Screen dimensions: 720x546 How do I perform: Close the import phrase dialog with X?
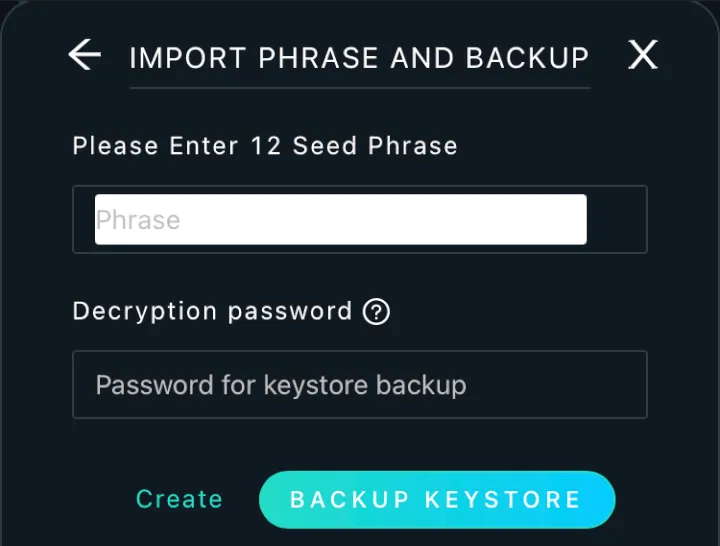point(643,55)
